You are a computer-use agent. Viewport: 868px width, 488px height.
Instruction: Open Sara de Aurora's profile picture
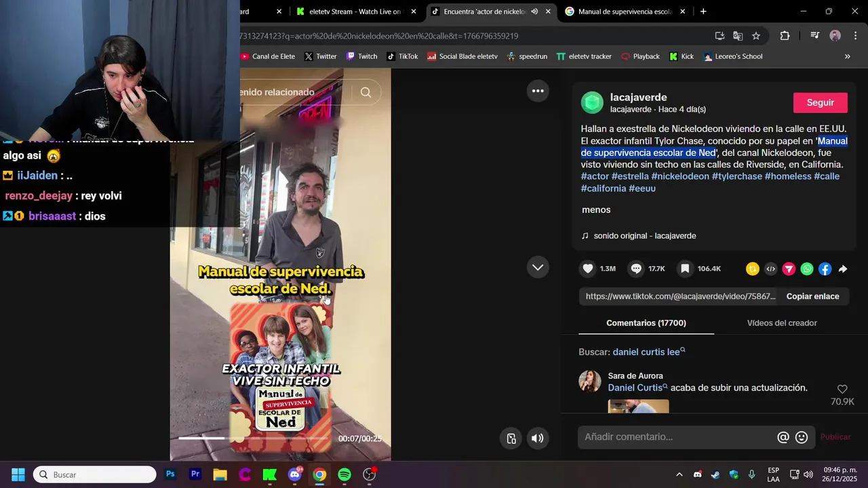(590, 381)
